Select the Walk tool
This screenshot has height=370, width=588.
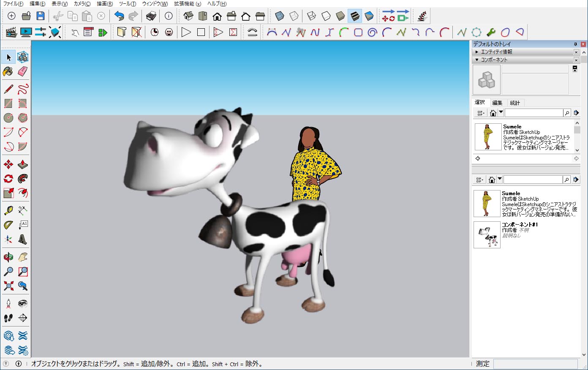8,318
